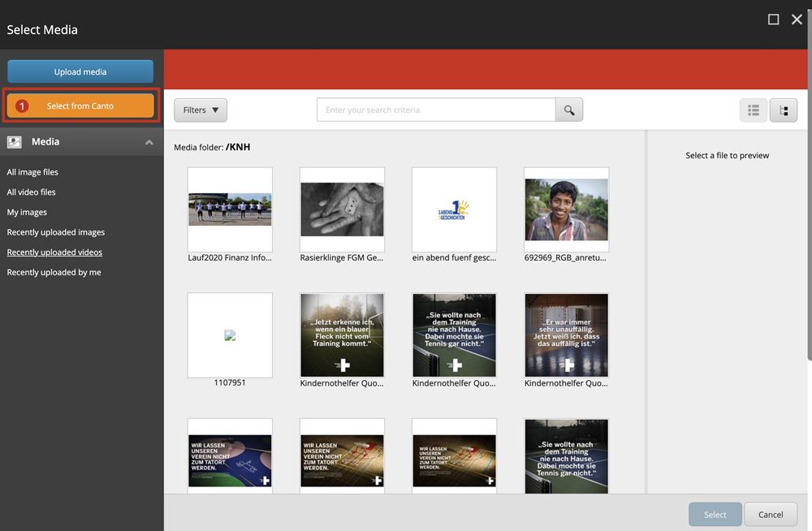Screen dimensions: 812x531
Task: Click the Upload media button
Action: 80,72
